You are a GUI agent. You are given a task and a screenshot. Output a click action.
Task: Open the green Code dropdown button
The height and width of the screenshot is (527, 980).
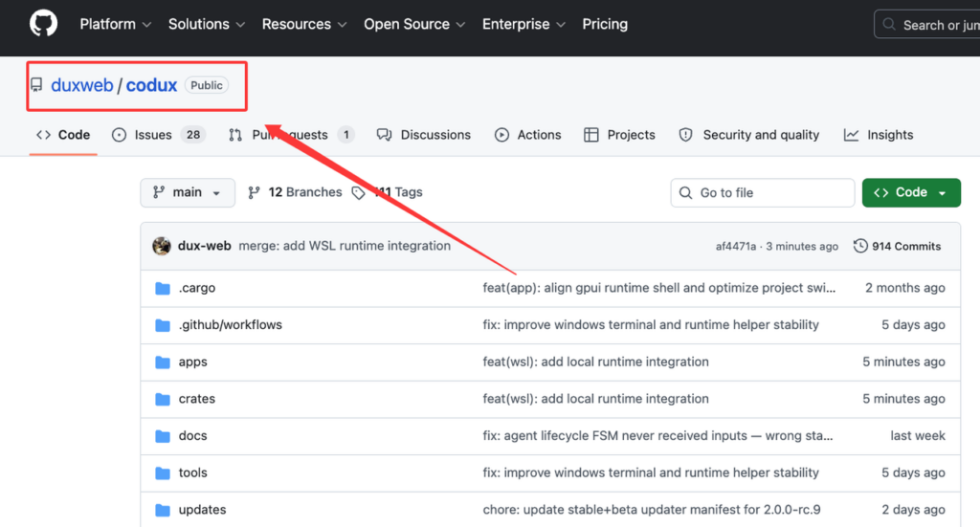point(911,192)
